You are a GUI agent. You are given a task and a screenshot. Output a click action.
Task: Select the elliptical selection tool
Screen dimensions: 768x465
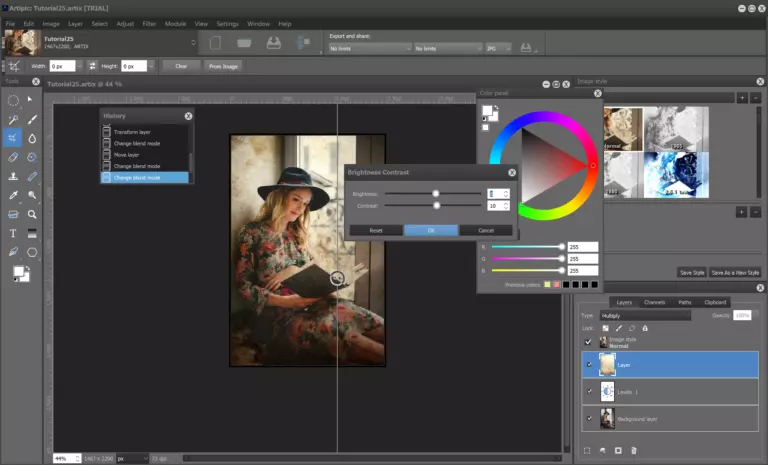pyautogui.click(x=13, y=101)
